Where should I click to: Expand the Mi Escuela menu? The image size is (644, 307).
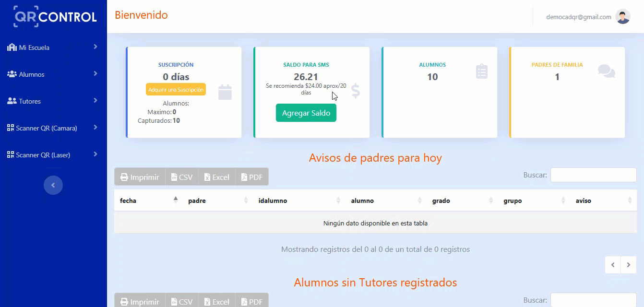coord(53,47)
